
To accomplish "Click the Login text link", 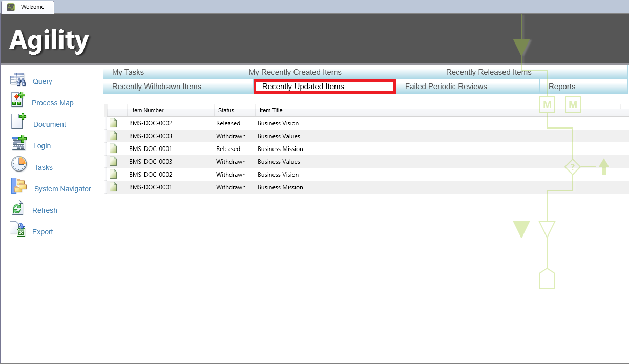I will click(x=42, y=146).
